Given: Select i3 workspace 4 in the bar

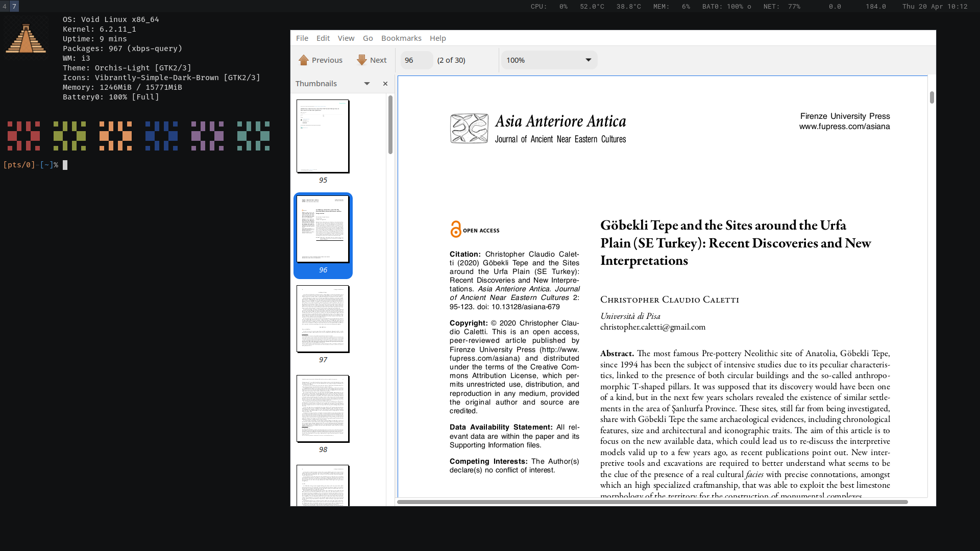Looking at the screenshot, I should pos(5,6).
